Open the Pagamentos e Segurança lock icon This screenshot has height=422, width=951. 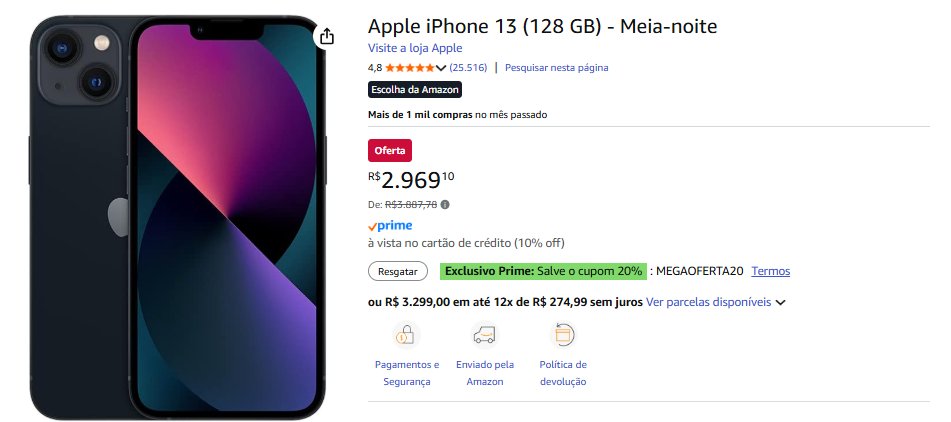coord(406,334)
